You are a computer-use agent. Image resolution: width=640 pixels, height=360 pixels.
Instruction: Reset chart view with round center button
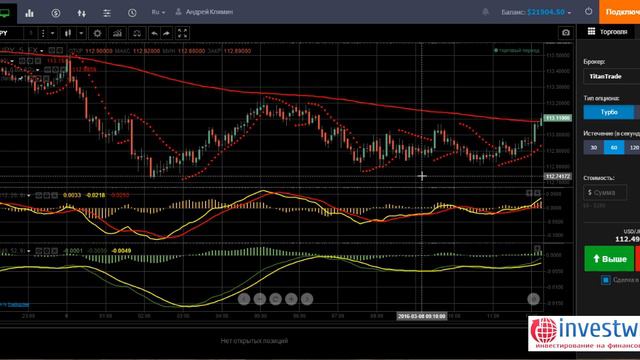point(276,299)
